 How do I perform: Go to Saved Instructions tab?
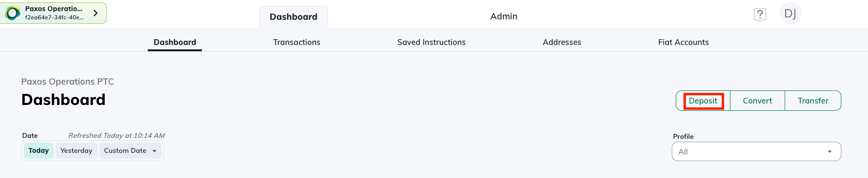click(432, 42)
